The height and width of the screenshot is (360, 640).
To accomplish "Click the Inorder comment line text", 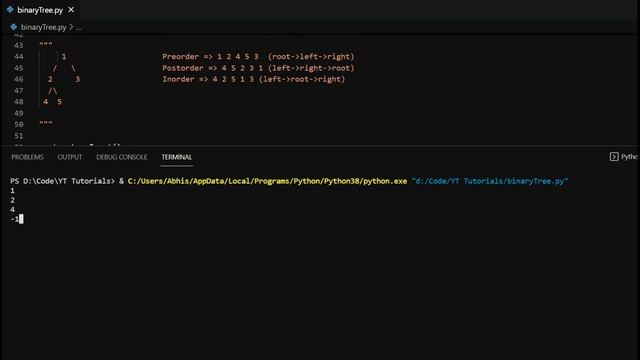I will click(x=253, y=79).
